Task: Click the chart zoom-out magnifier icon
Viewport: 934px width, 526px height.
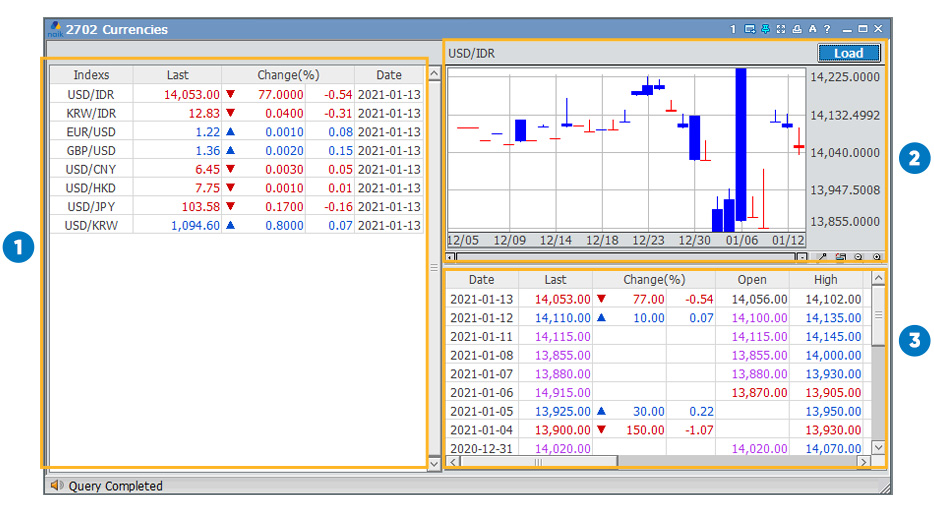Action: tap(859, 257)
